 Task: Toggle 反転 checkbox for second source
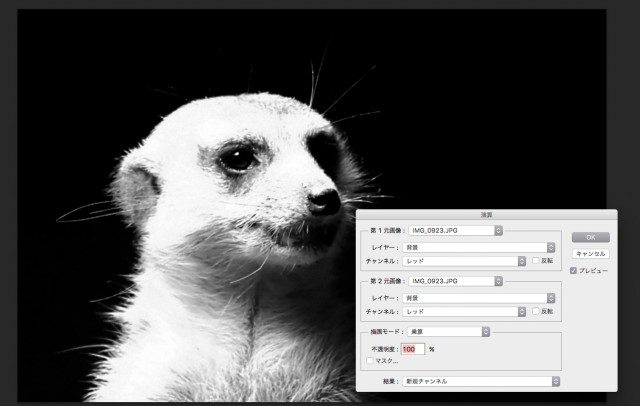536,312
